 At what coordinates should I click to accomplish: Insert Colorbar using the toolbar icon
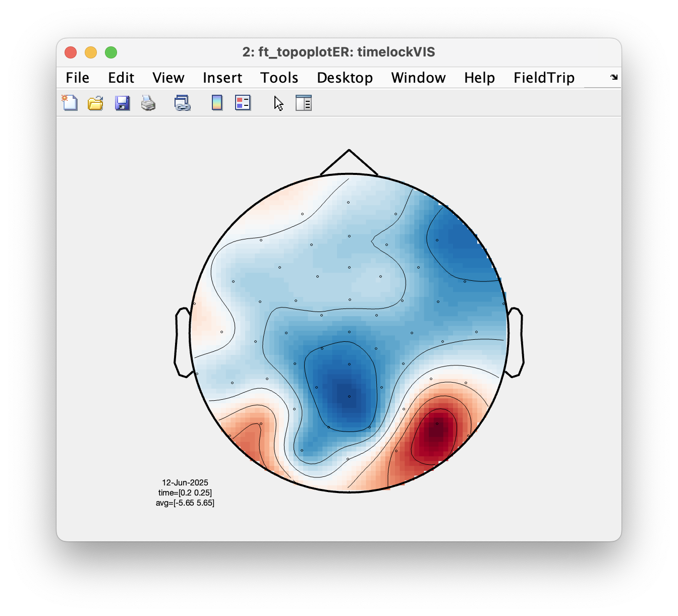point(217,103)
